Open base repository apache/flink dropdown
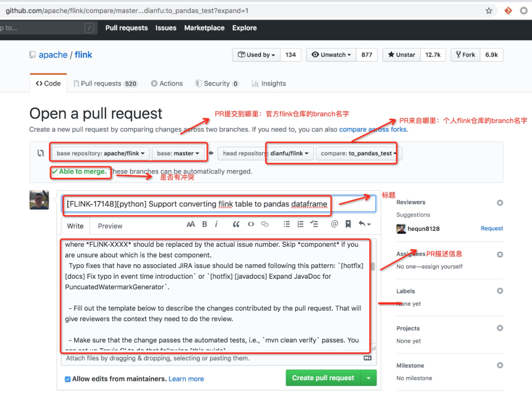The height and width of the screenshot is (393, 532). coord(100,153)
